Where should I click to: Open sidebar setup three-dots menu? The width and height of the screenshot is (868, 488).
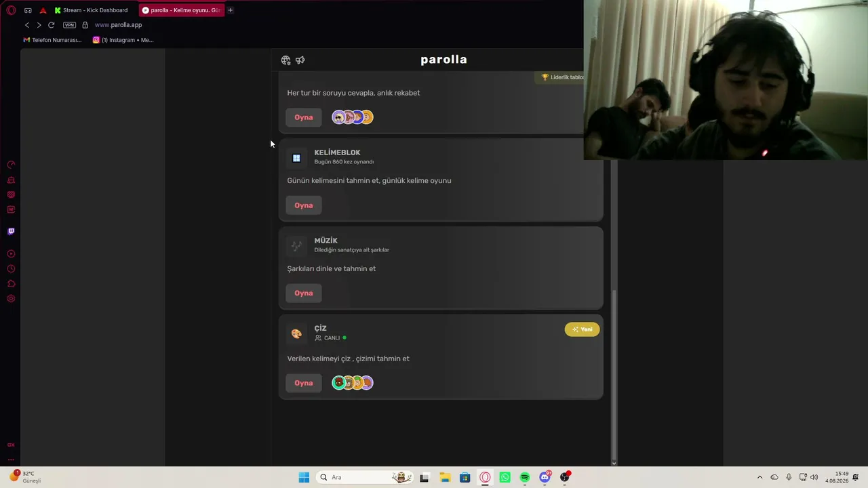(11, 460)
